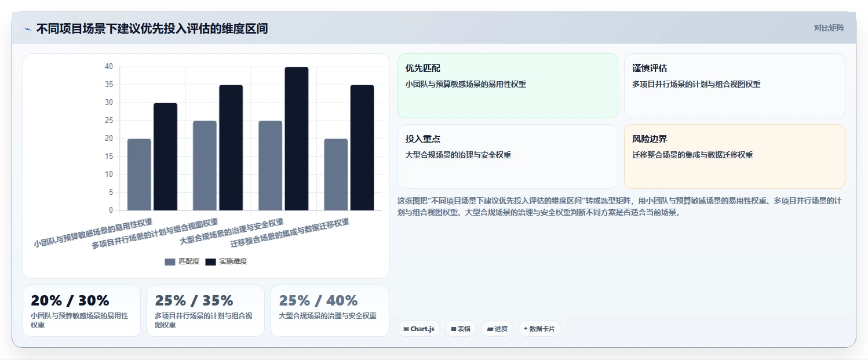Click the description paragraph starting 这张图把
The height and width of the screenshot is (360, 868).
pyautogui.click(x=619, y=206)
